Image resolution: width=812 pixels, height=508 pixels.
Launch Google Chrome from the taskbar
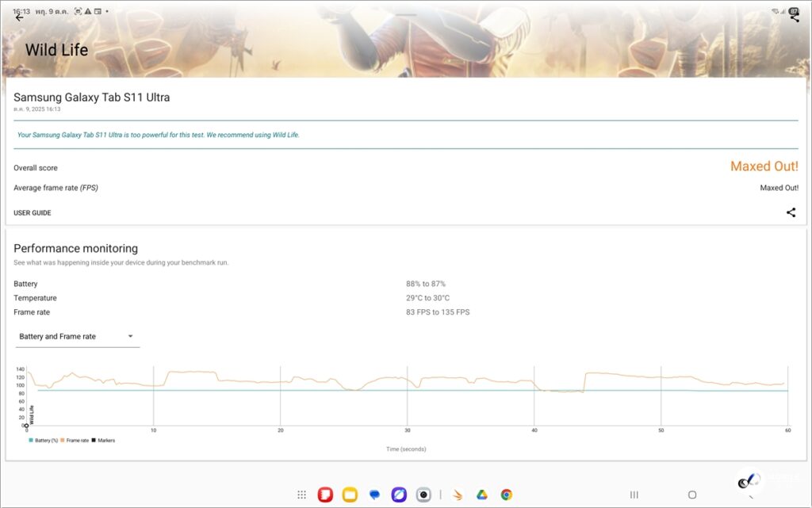tap(506, 495)
